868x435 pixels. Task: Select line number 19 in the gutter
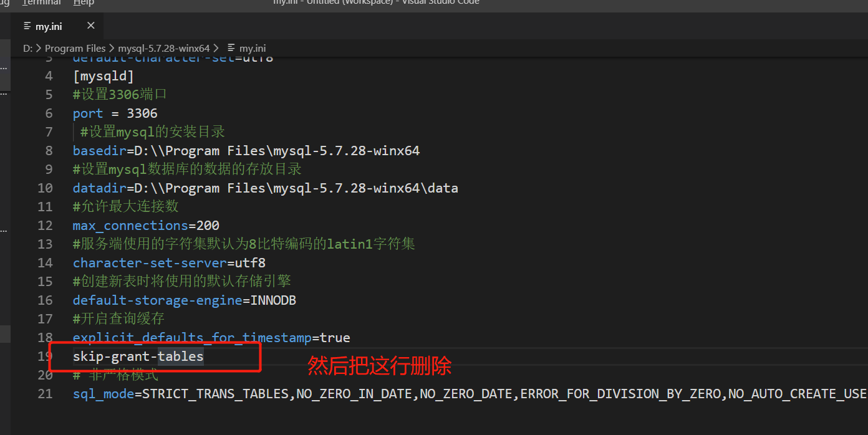(x=45, y=356)
